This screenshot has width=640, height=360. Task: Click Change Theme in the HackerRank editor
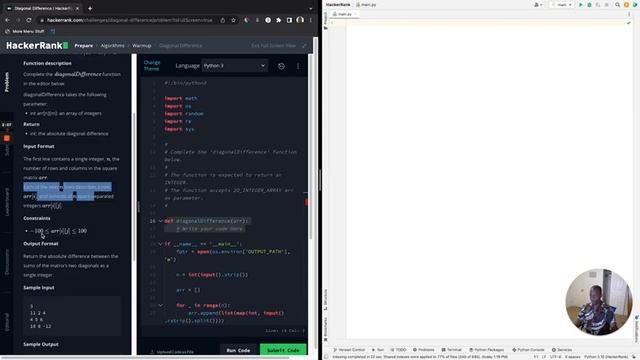point(151,65)
